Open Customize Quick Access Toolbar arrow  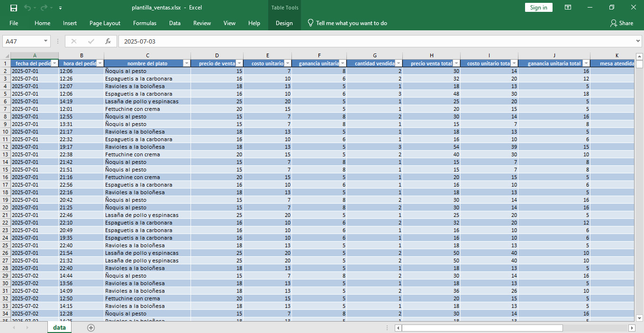[60, 8]
